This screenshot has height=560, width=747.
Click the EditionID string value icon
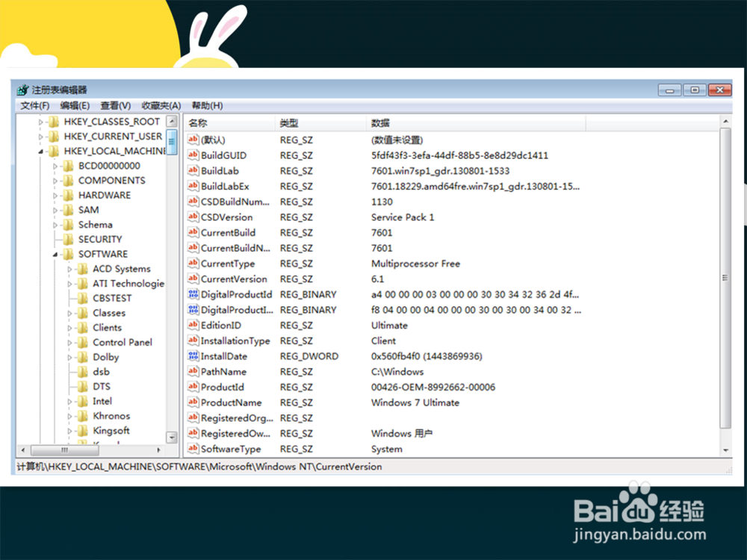tap(193, 325)
